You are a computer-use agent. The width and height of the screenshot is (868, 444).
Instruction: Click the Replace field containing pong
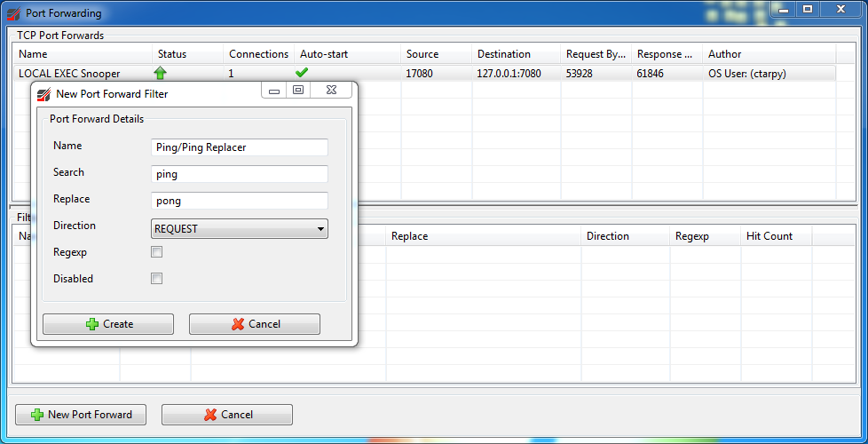240,201
